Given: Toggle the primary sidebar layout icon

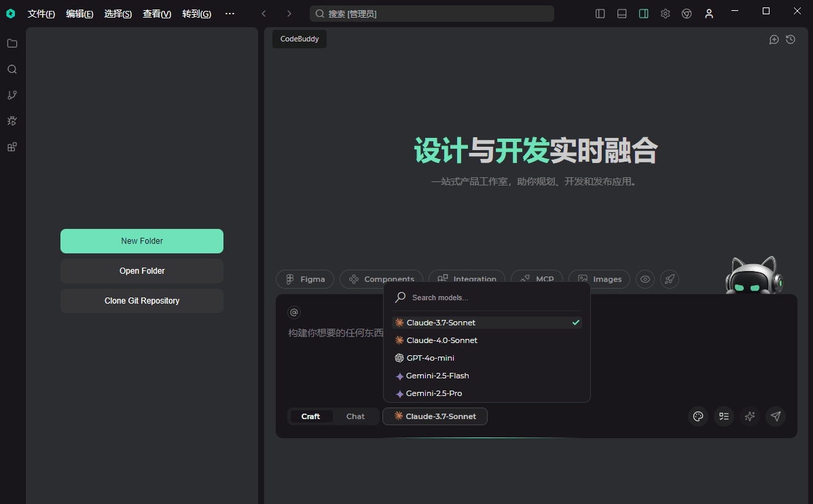Looking at the screenshot, I should [600, 14].
